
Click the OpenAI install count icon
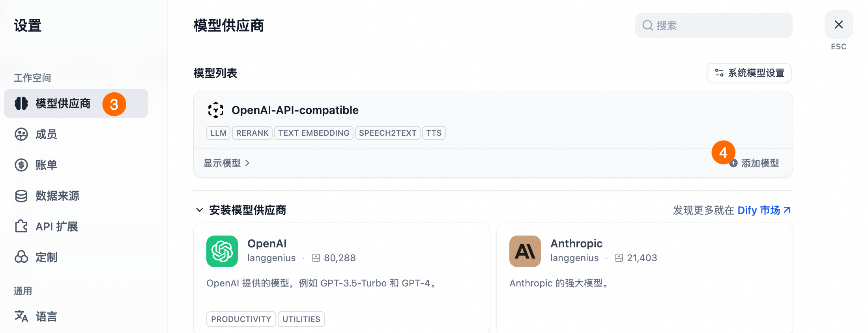[316, 258]
